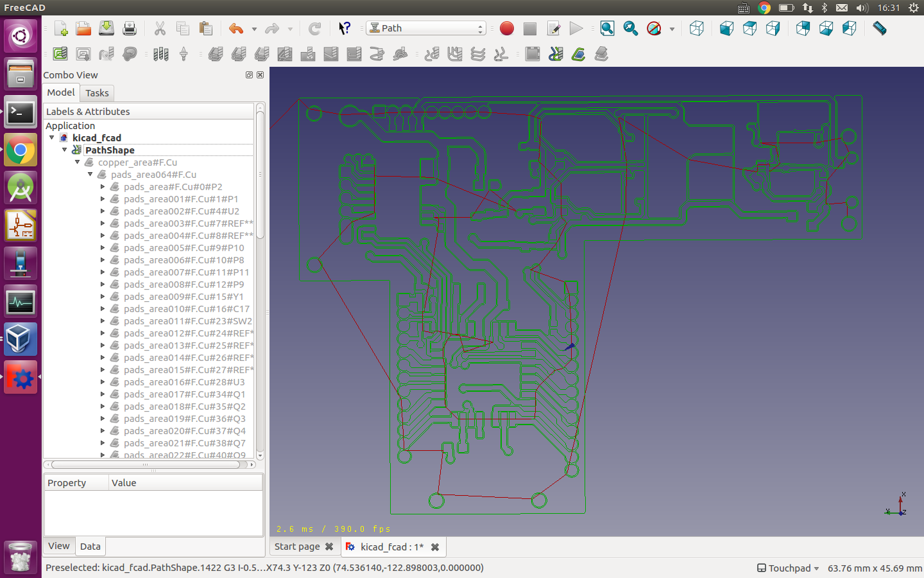Click the Path Job icon
The image size is (924, 578).
click(60, 54)
